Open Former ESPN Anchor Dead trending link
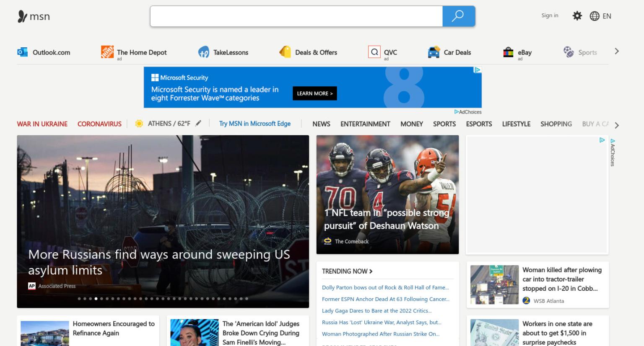 coord(385,299)
